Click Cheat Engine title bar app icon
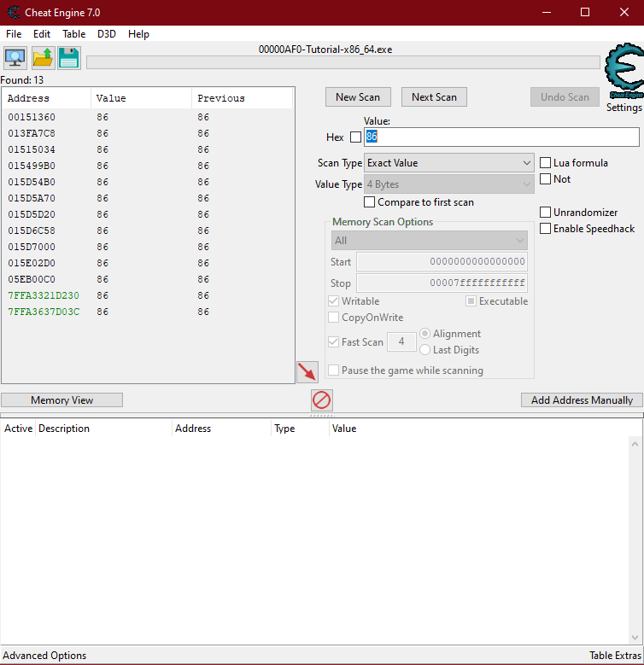Image resolution: width=644 pixels, height=665 pixels. pos(14,12)
